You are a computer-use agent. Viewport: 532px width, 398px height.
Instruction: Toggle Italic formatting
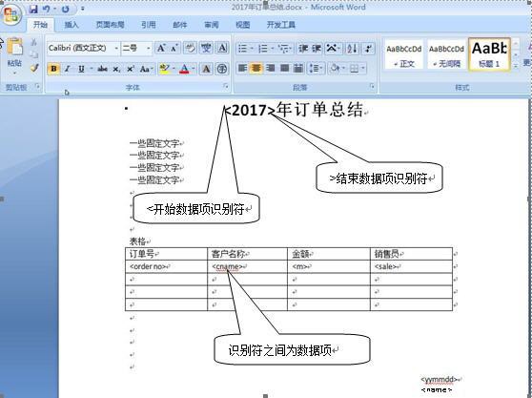pos(67,69)
